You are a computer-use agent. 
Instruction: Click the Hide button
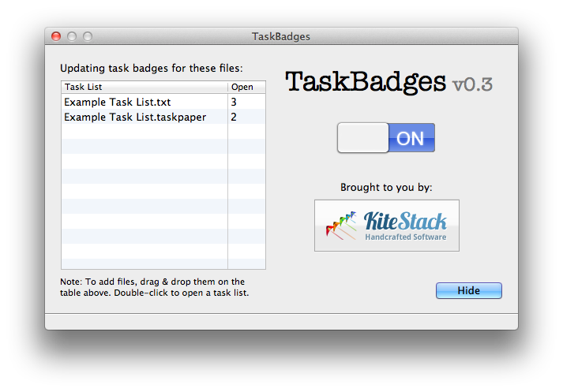[468, 290]
